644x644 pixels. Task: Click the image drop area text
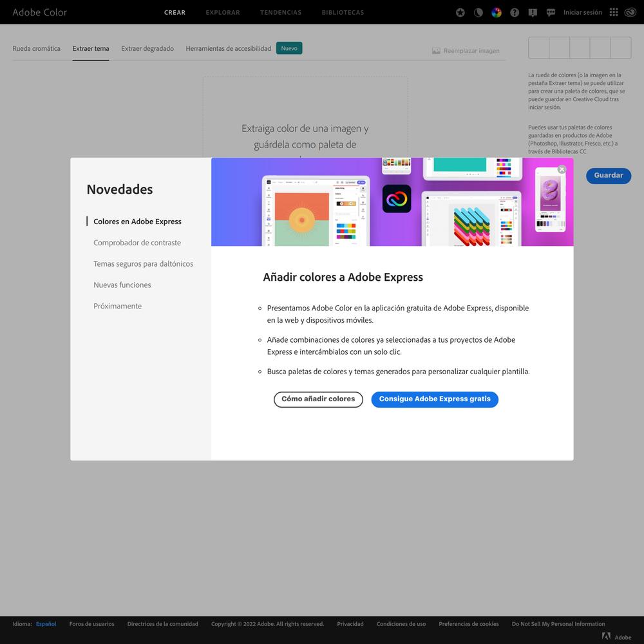(x=305, y=137)
